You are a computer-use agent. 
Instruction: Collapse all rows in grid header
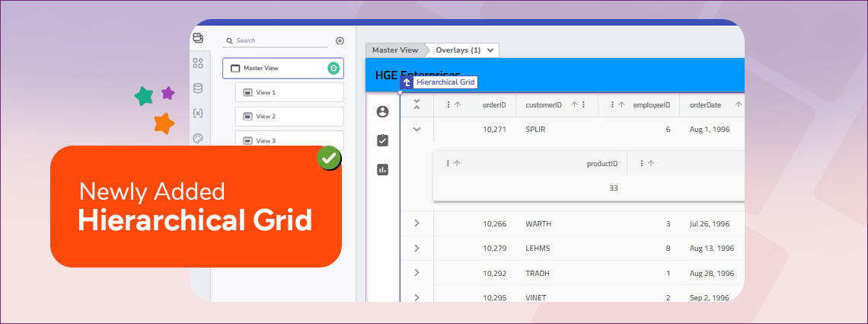(x=416, y=104)
